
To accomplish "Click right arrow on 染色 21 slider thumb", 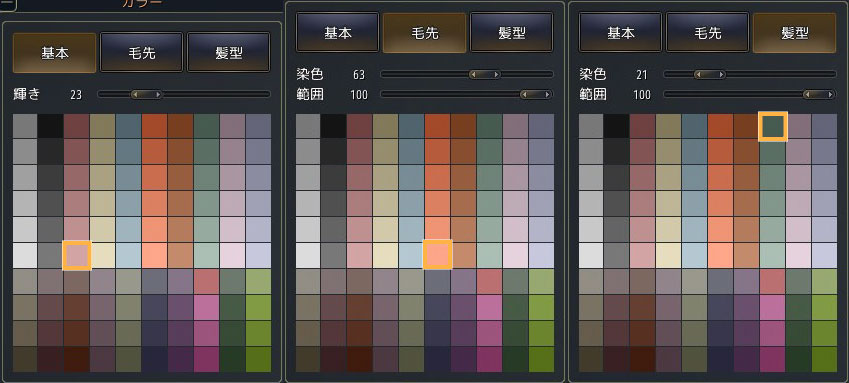I will pos(722,74).
